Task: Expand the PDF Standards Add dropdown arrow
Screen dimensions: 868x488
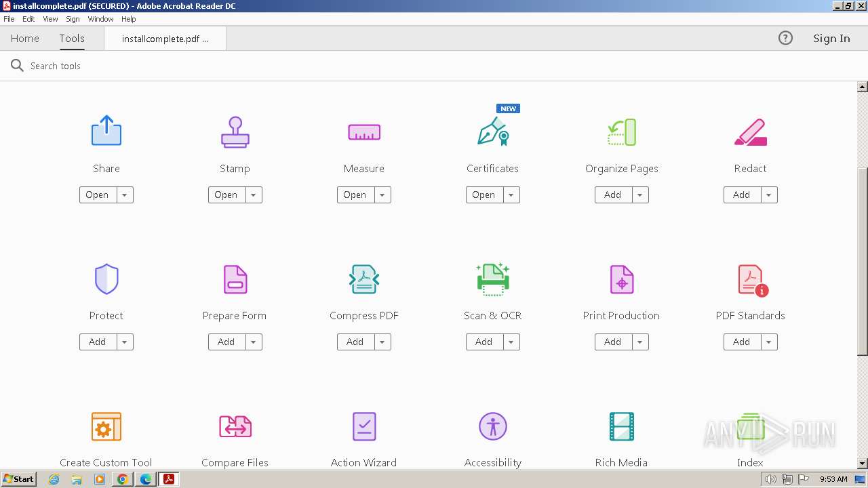Action: click(x=769, y=342)
